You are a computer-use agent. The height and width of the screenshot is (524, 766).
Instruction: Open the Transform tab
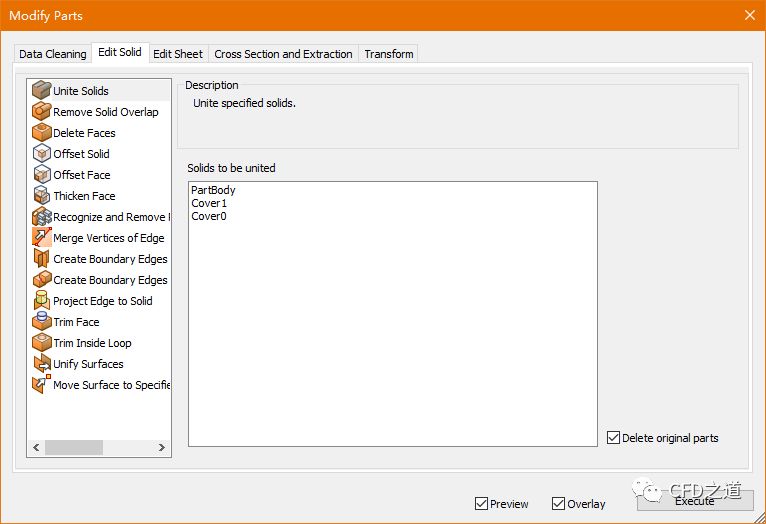(389, 54)
